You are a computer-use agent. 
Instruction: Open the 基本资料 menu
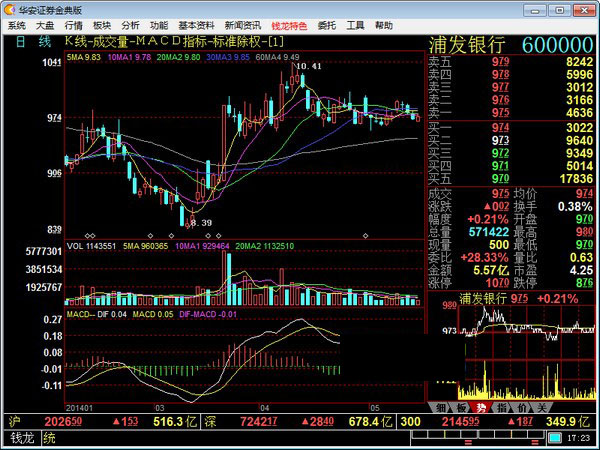[x=196, y=26]
